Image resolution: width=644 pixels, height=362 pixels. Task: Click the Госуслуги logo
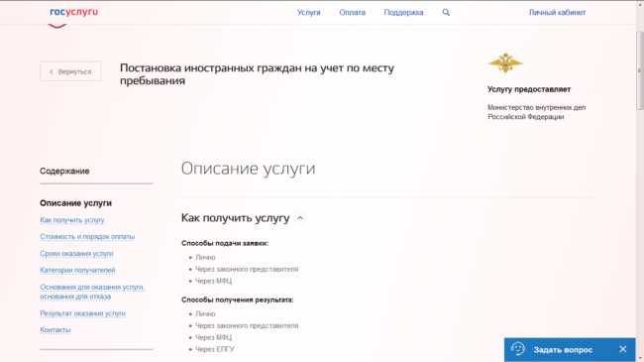pos(74,12)
